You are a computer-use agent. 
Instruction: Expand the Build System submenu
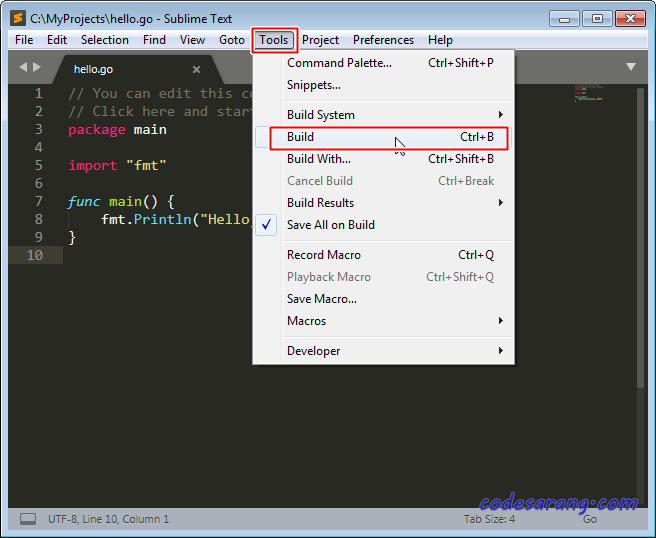(384, 115)
